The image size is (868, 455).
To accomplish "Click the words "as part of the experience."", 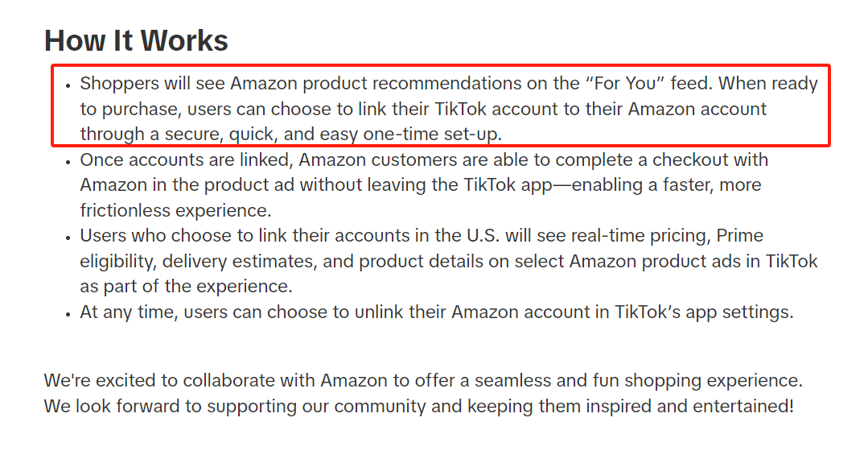I will click(x=186, y=287).
